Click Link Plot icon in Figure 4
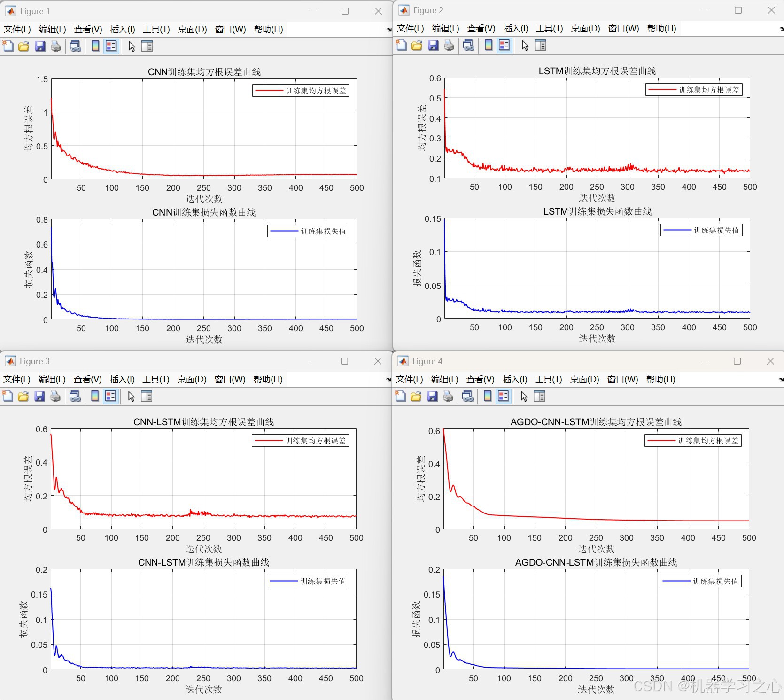Screen dimensions: 784x700 467,396
